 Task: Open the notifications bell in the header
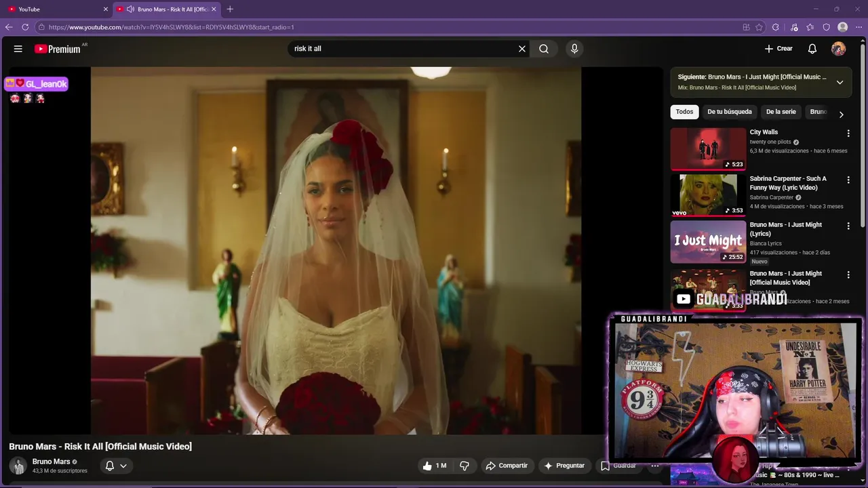[x=812, y=49]
